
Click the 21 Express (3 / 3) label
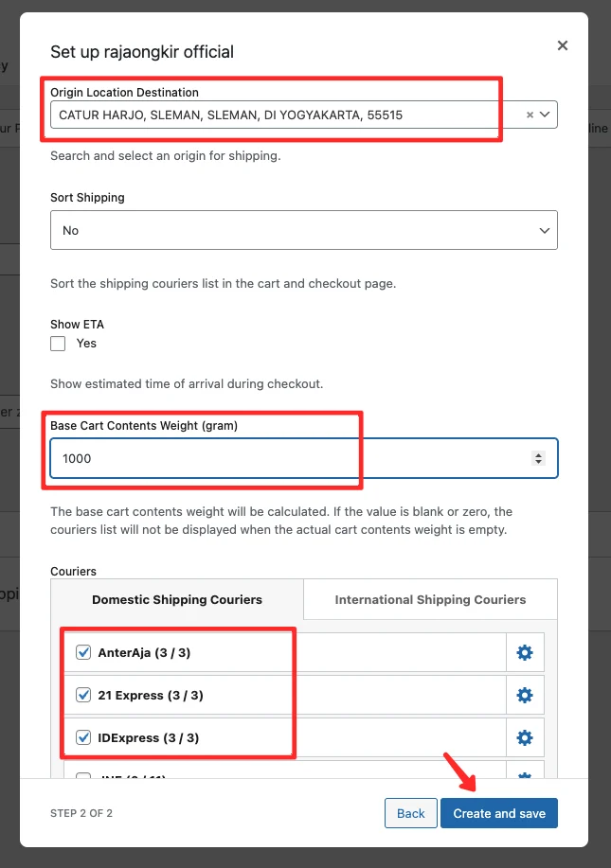(151, 695)
